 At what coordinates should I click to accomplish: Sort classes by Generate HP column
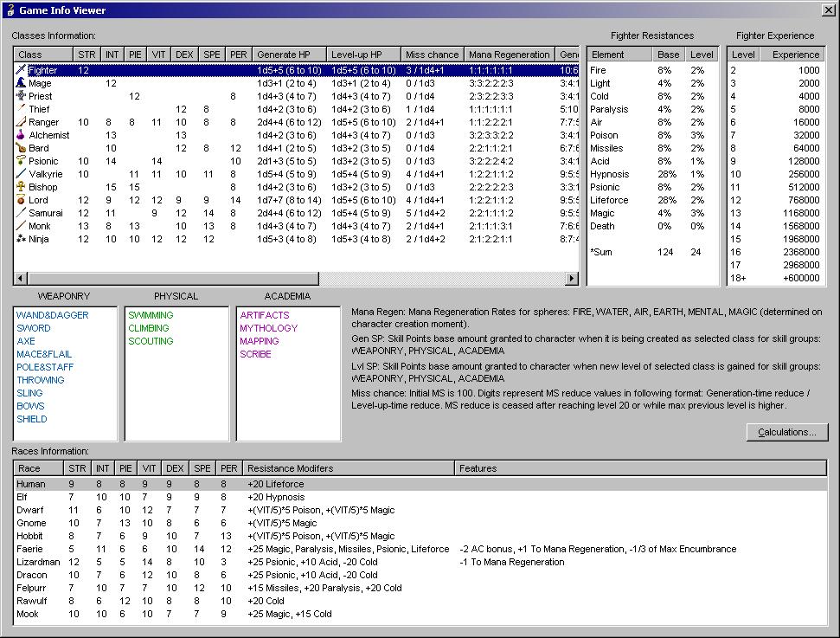coord(290,55)
